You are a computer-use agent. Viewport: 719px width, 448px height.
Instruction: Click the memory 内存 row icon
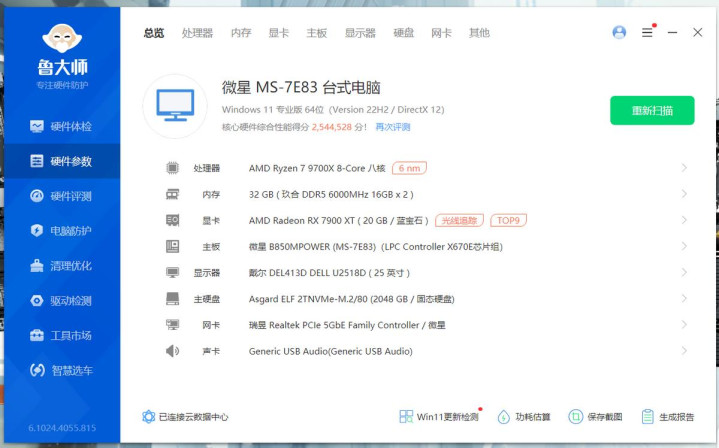172,194
